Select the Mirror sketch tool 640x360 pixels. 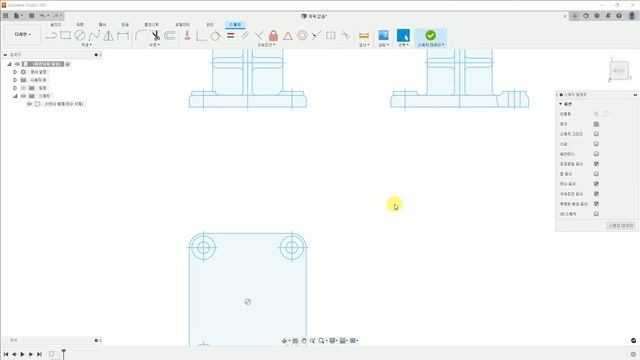pos(108,36)
